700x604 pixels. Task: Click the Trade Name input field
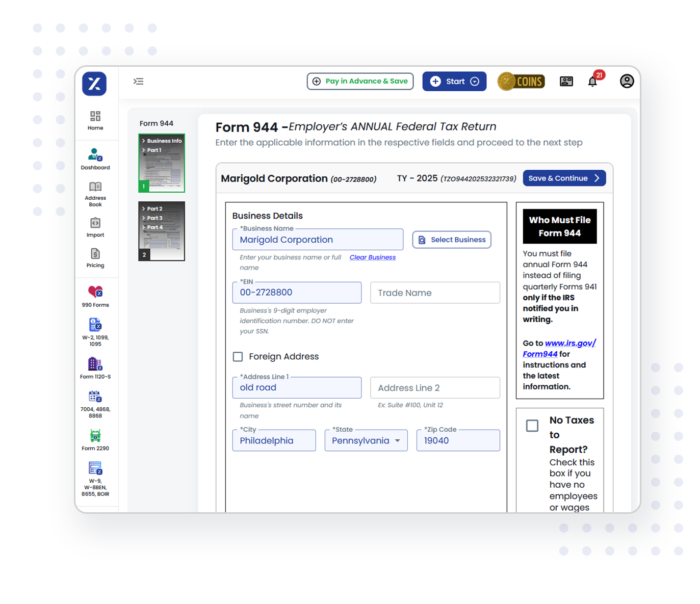434,293
